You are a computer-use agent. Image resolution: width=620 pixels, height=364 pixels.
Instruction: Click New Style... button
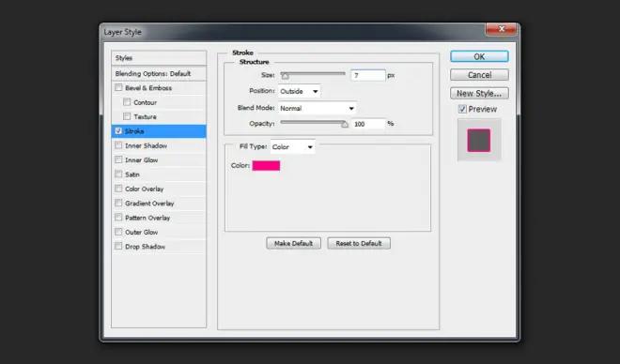click(479, 94)
